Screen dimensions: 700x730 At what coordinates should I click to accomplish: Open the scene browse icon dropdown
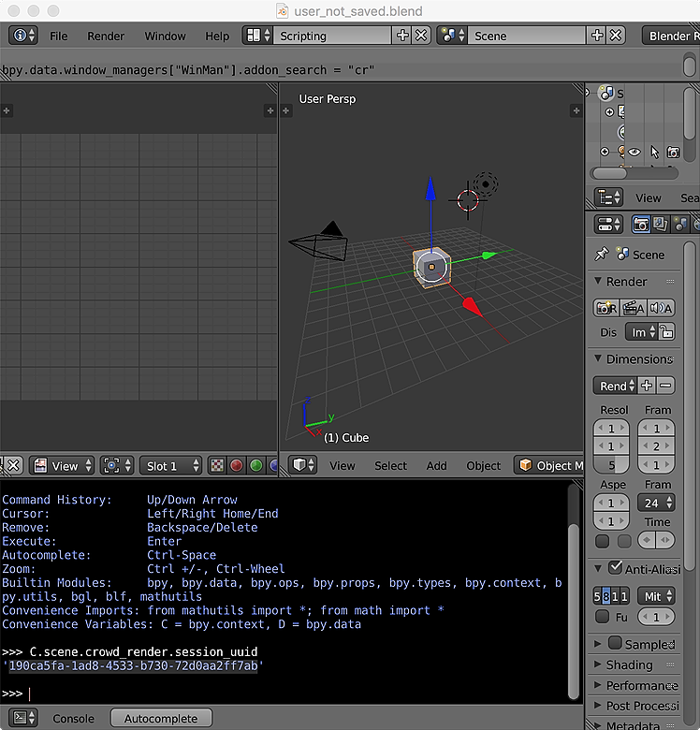coord(453,36)
